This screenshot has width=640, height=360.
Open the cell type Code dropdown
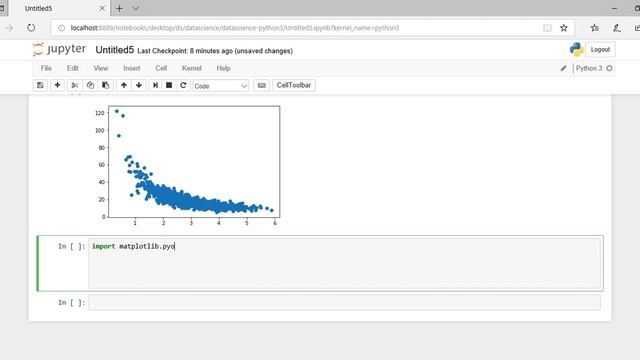220,86
